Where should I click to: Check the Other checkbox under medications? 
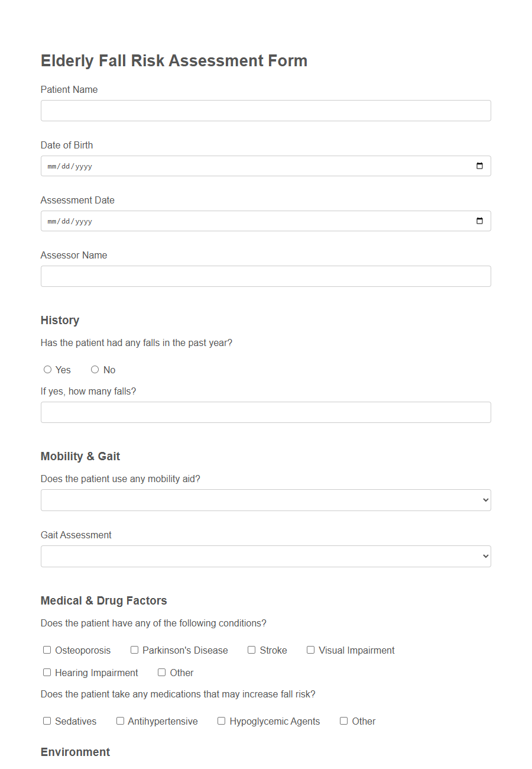point(343,720)
